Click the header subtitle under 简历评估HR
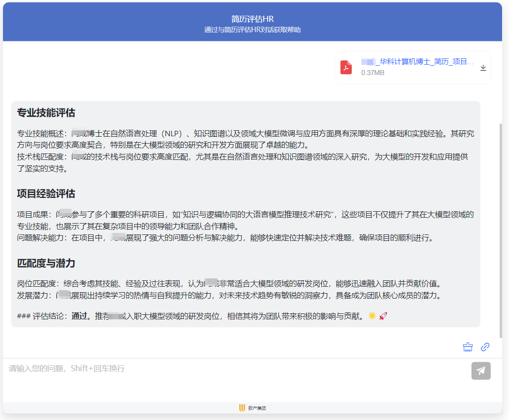Image resolution: width=509 pixels, height=420 pixels. pos(252,30)
